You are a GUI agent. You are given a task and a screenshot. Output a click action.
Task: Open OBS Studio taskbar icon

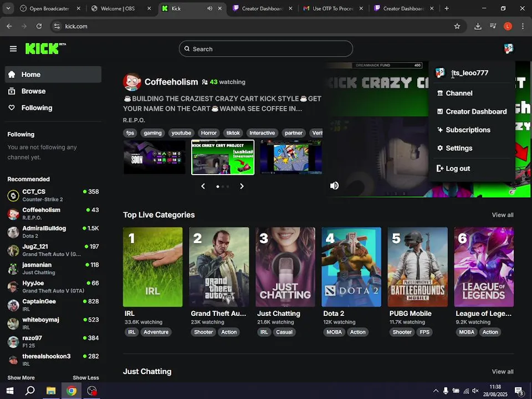91,391
